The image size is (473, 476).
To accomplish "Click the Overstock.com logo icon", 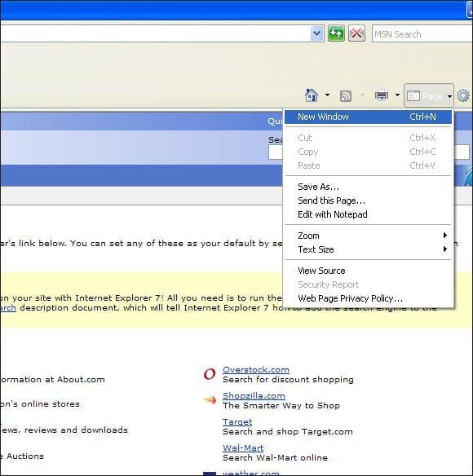I will pyautogui.click(x=210, y=374).
